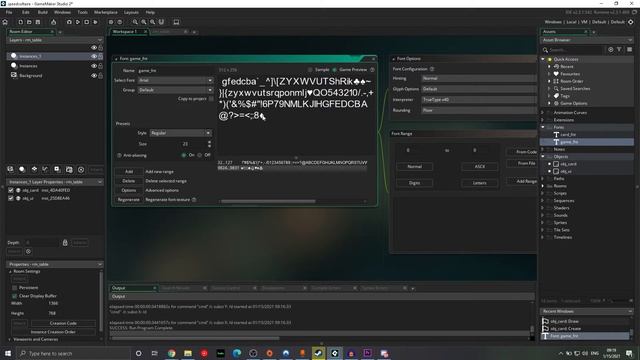640x360 pixels.
Task: Click the create path layer icon
Action: click(46, 169)
